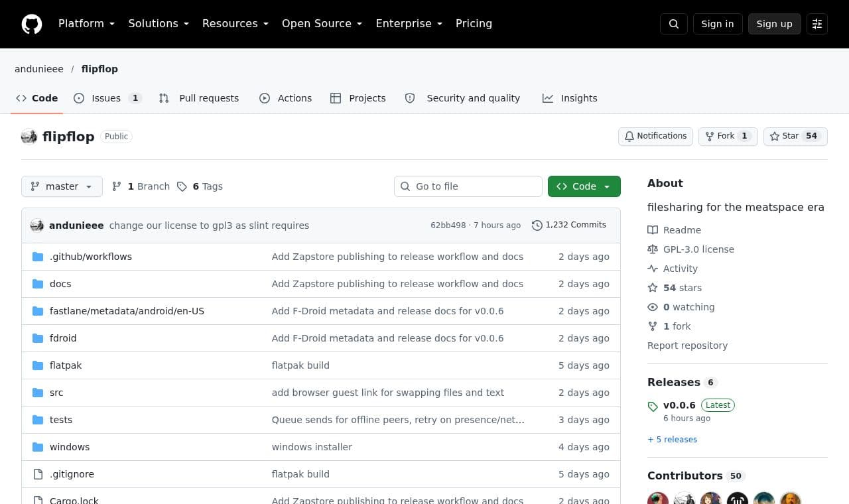
Task: Switch to the Insights tab
Action: pyautogui.click(x=570, y=98)
